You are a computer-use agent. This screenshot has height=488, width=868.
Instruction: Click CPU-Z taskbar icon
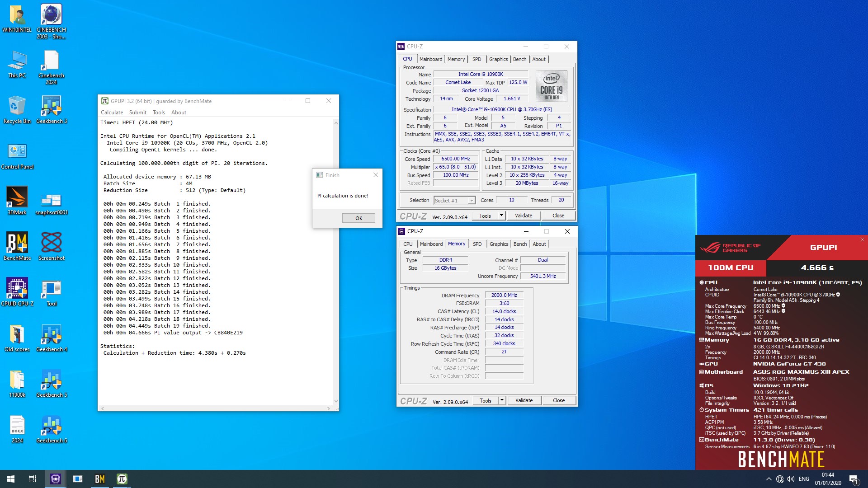(56, 479)
